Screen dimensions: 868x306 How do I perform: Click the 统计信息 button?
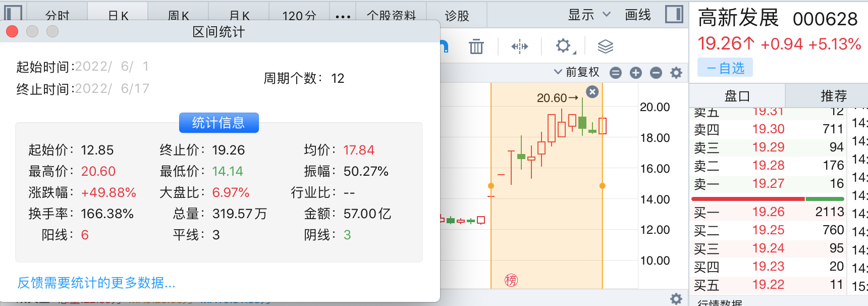219,123
